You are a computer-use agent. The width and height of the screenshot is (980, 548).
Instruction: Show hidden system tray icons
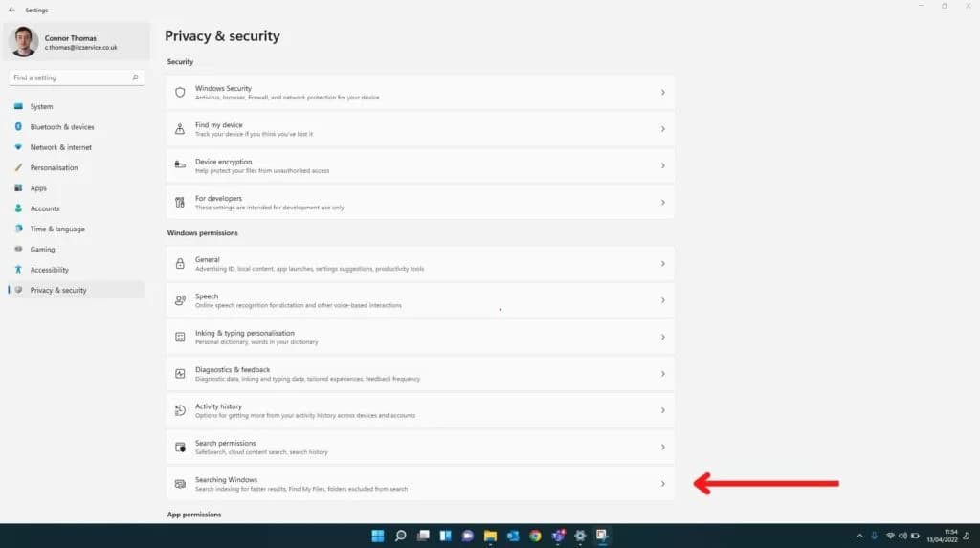[x=860, y=537]
